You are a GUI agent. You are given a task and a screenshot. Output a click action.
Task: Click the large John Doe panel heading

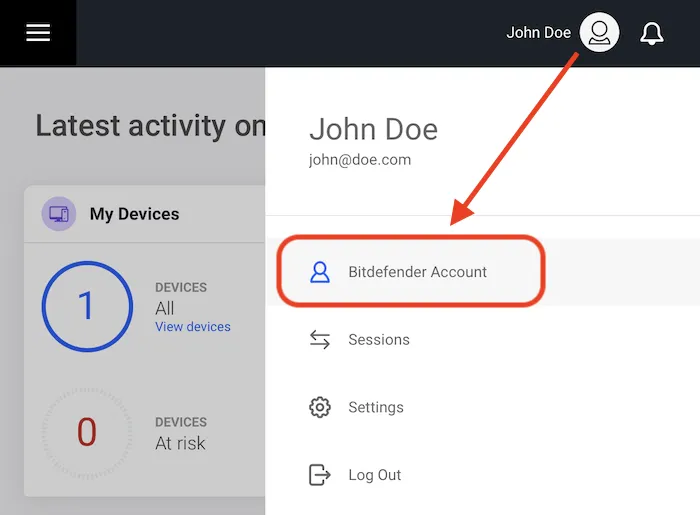(x=374, y=129)
